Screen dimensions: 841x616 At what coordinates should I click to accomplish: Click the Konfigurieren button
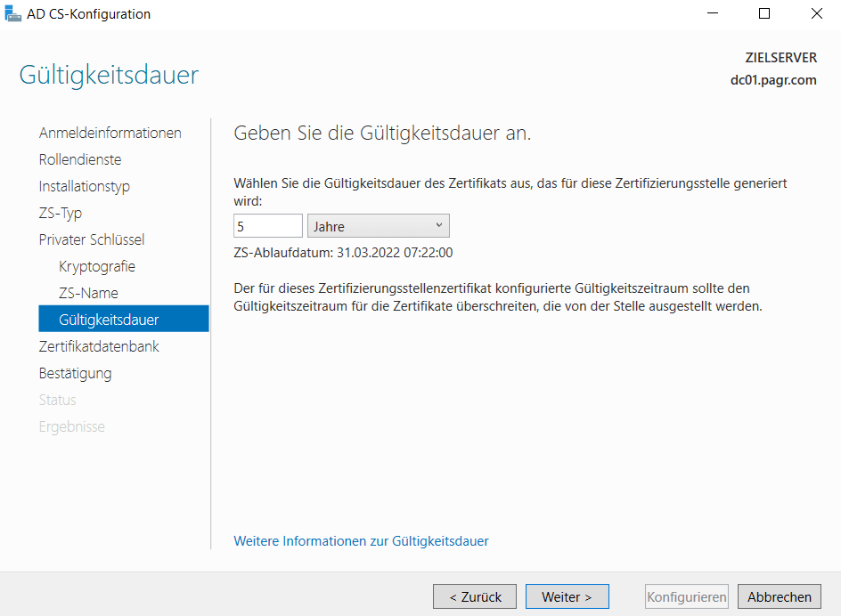pos(686,596)
